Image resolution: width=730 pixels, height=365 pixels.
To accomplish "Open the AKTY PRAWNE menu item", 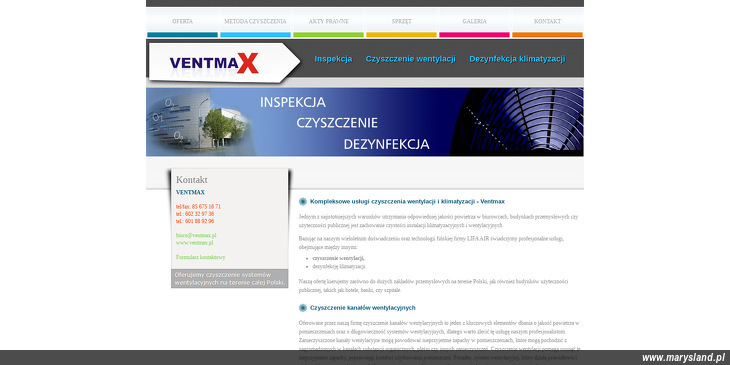I will point(328,21).
